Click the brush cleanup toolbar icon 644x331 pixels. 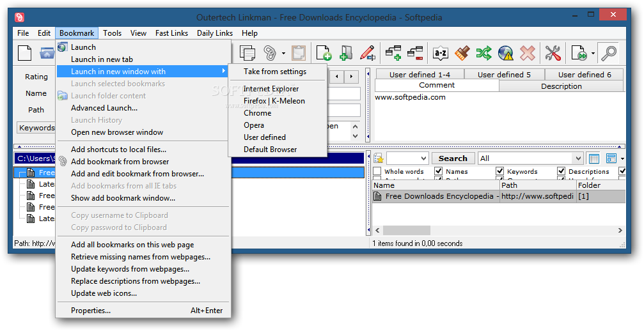[462, 53]
